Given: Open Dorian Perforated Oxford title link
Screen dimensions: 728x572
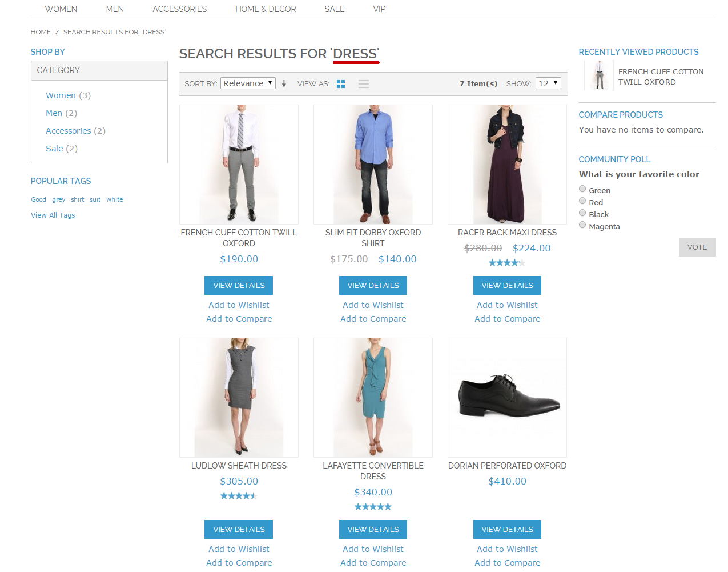Looking at the screenshot, I should click(507, 466).
